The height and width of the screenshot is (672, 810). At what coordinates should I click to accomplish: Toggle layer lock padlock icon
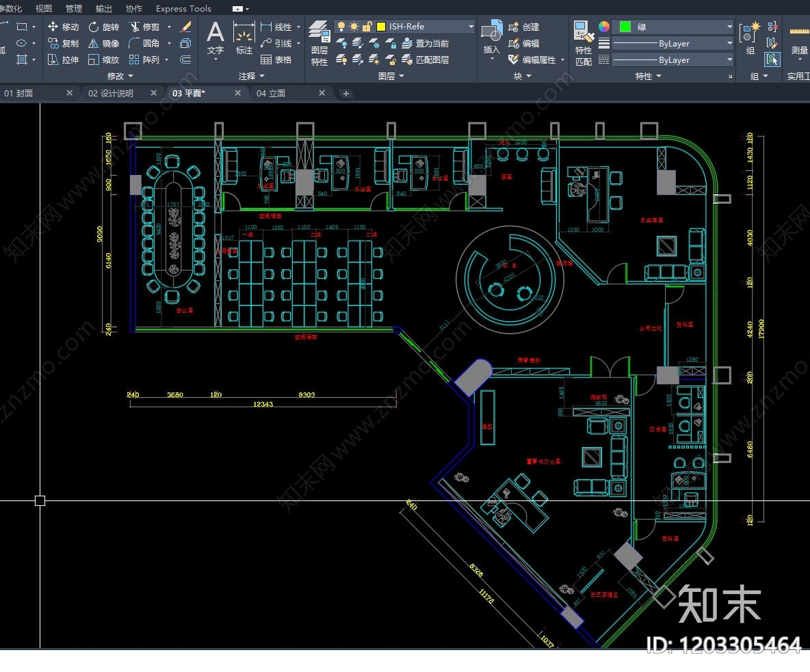click(367, 27)
